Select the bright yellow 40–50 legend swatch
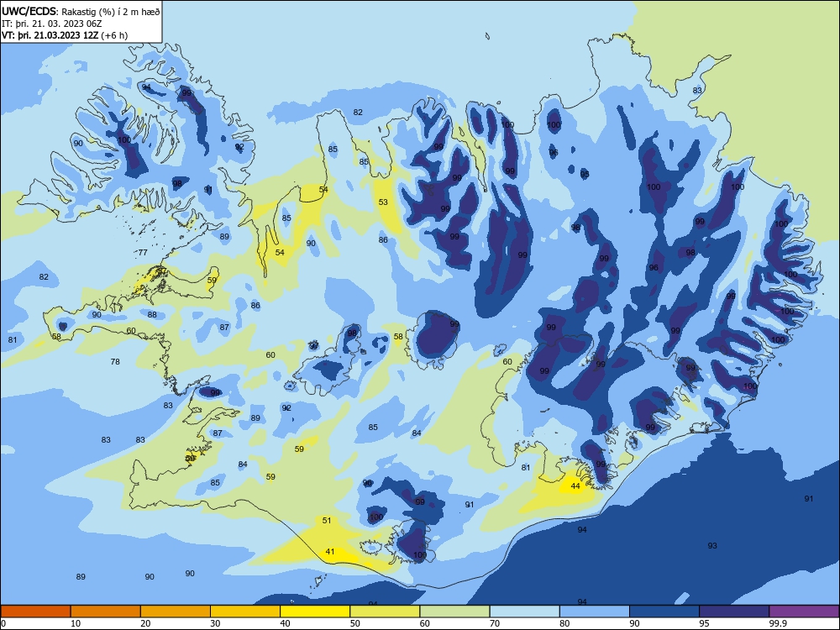Viewport: 840px width, 630px height. pyautogui.click(x=315, y=612)
